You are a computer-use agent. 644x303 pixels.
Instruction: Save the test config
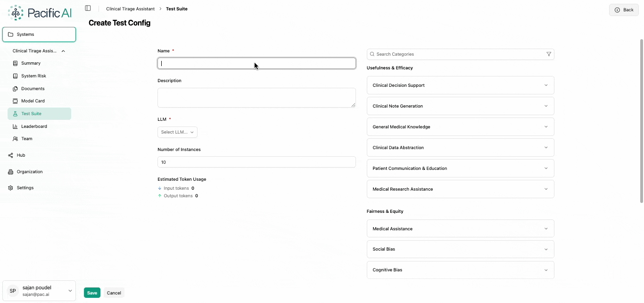[x=92, y=293]
